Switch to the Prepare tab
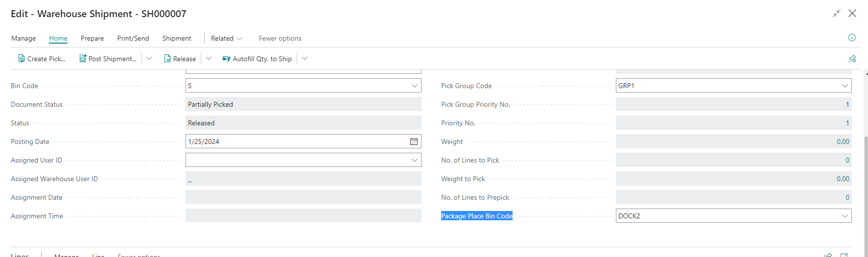 click(92, 38)
